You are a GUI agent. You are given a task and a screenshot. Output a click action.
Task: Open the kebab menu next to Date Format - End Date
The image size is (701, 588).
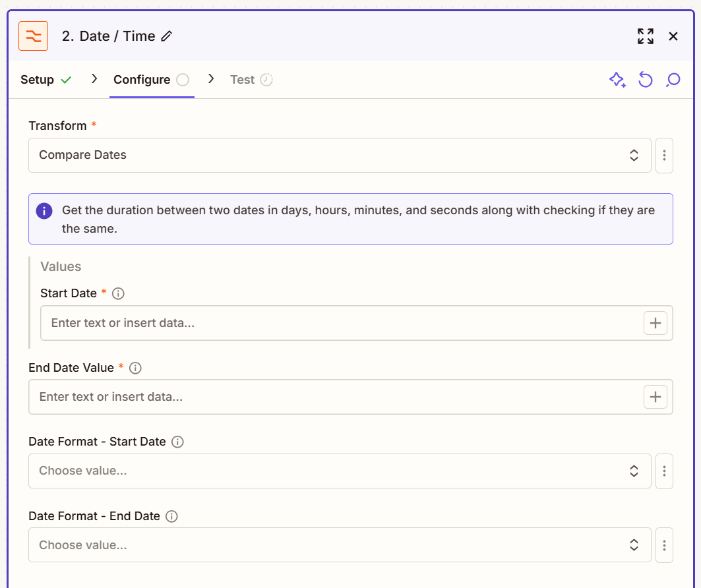coord(664,545)
